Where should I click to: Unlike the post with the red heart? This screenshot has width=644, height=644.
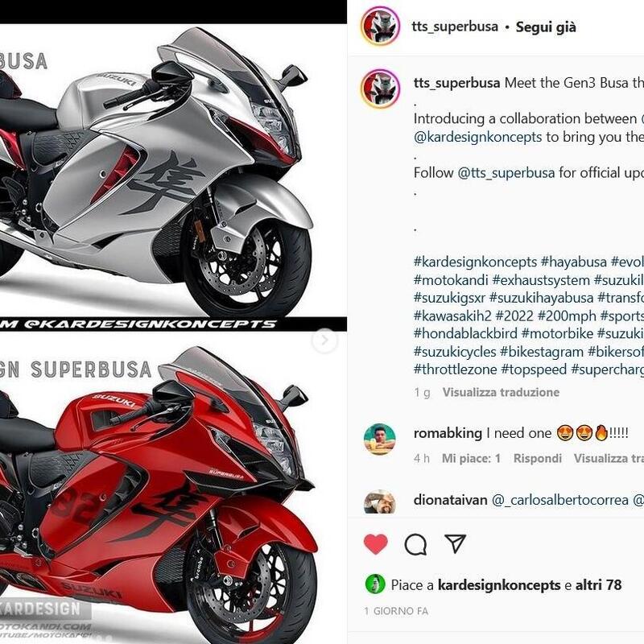(375, 544)
